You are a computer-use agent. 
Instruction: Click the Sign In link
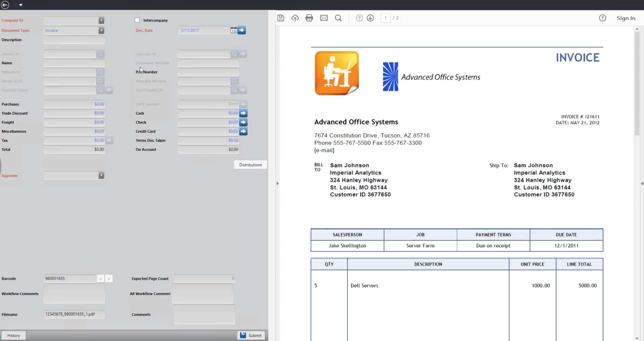pos(626,18)
